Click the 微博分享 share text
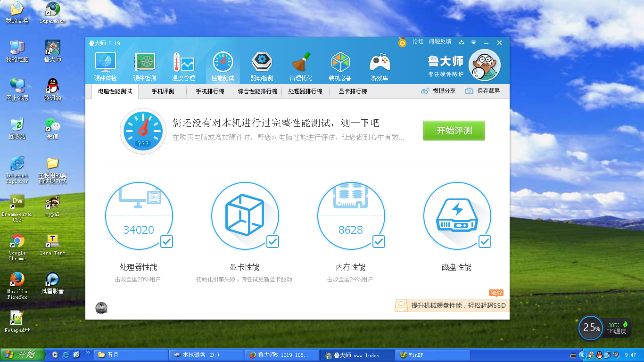Image resolution: width=644 pixels, height=362 pixels. click(x=444, y=91)
